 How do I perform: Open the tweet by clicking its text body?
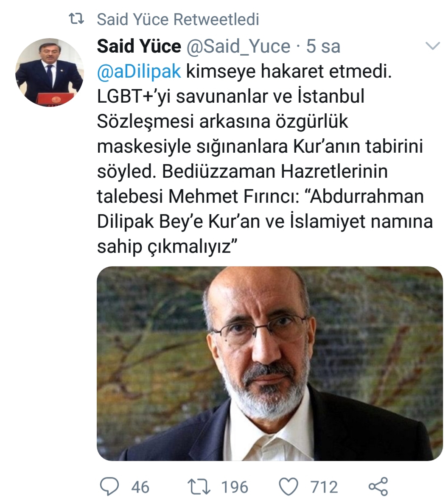pyautogui.click(x=265, y=159)
